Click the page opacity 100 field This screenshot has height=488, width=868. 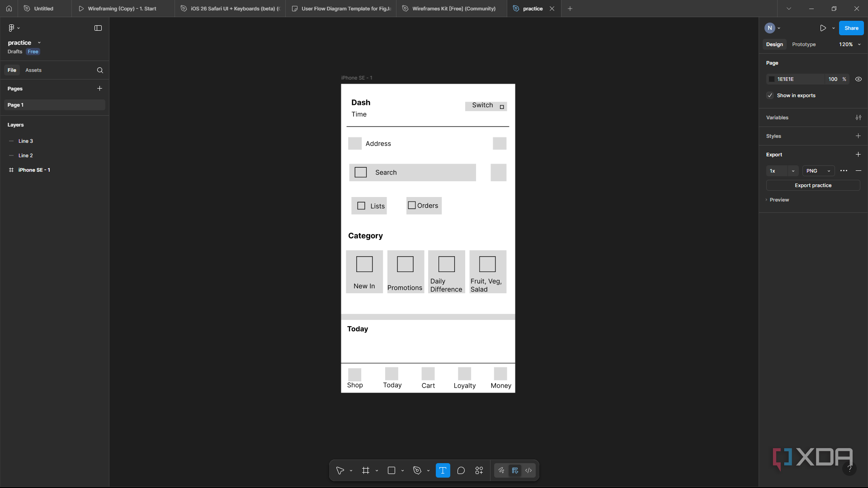pos(833,79)
